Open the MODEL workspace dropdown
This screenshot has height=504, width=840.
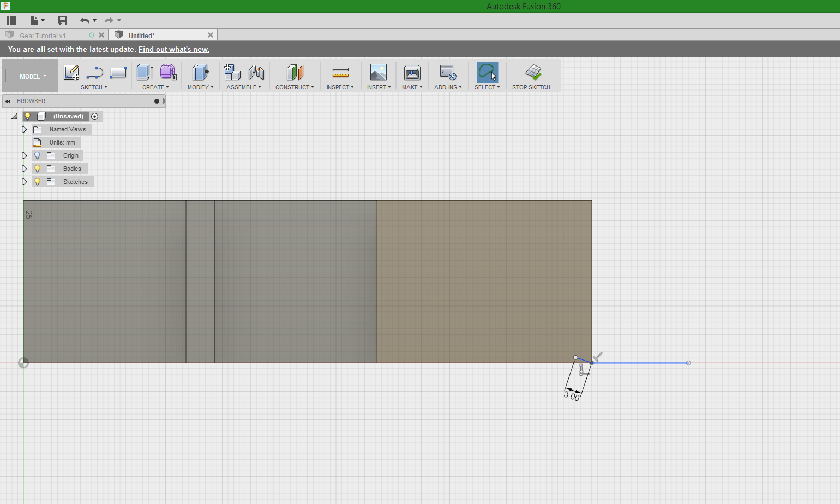tap(33, 76)
